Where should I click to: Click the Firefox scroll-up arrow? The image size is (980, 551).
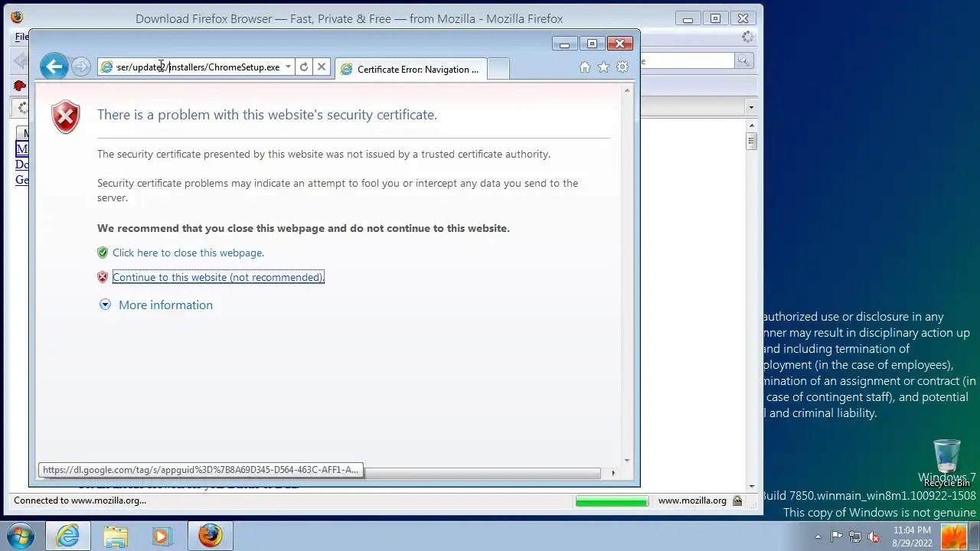(x=752, y=126)
